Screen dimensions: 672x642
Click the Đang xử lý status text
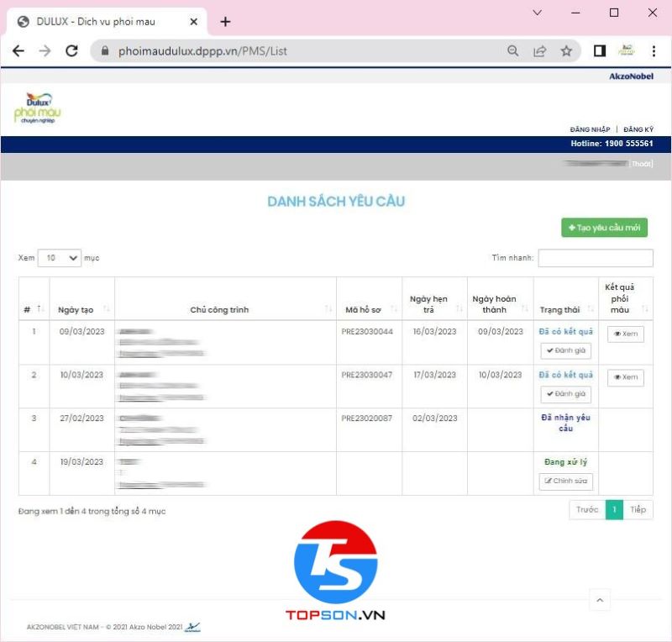(565, 462)
